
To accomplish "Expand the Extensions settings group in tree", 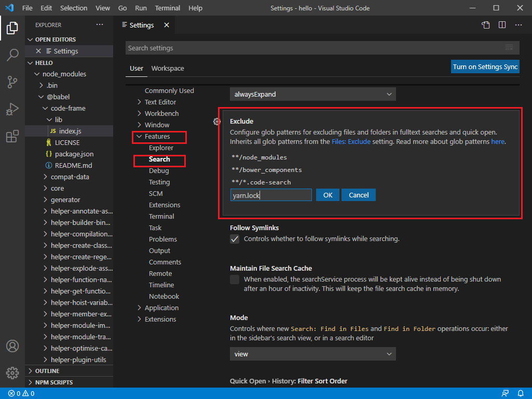I will pyautogui.click(x=139, y=319).
